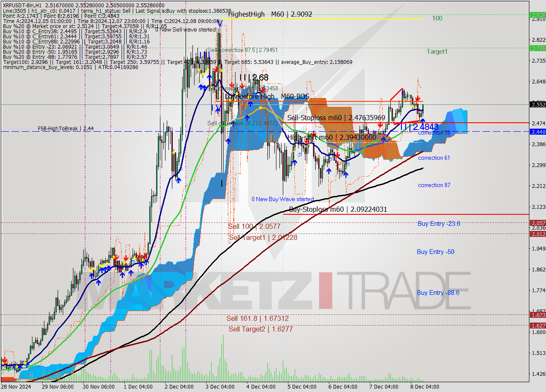Click the blue 2.440 price tag
Image resolution: width=546 pixels, height=392 pixels.
[x=537, y=132]
